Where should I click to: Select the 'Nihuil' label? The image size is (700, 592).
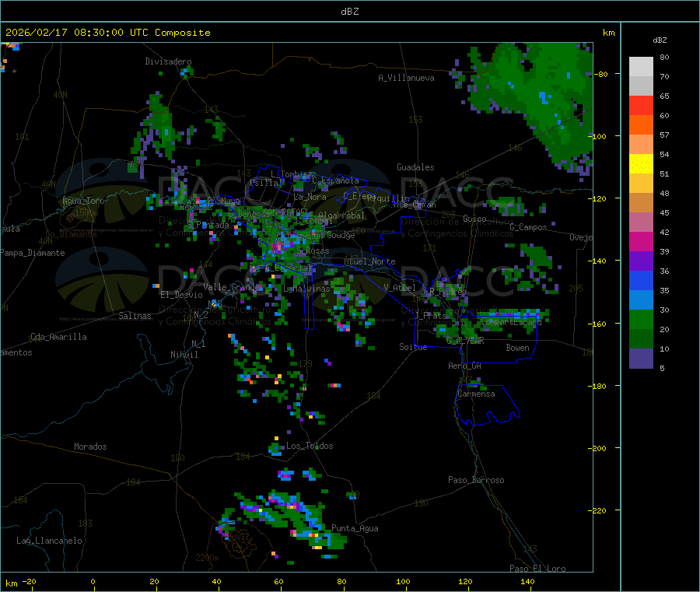[x=184, y=355]
